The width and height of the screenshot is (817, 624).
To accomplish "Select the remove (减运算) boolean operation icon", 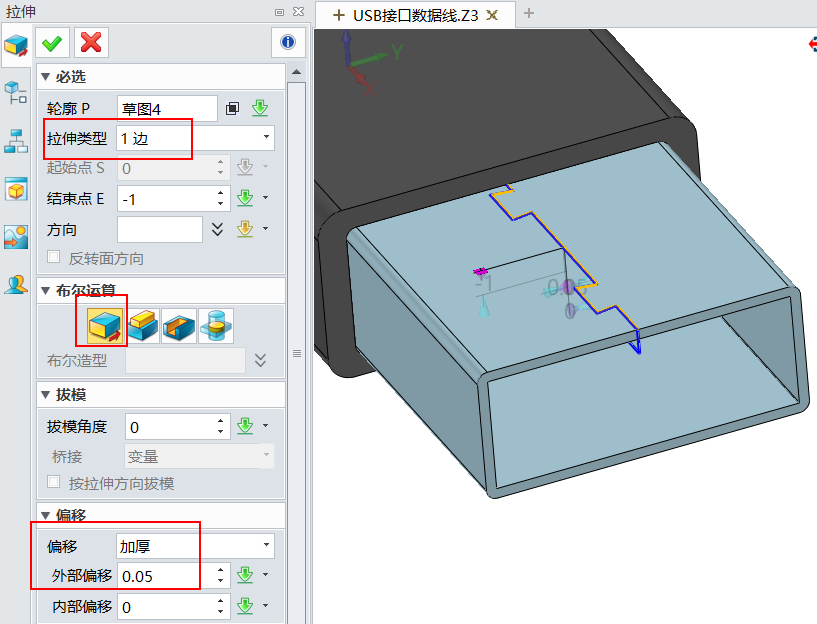I will click(178, 325).
